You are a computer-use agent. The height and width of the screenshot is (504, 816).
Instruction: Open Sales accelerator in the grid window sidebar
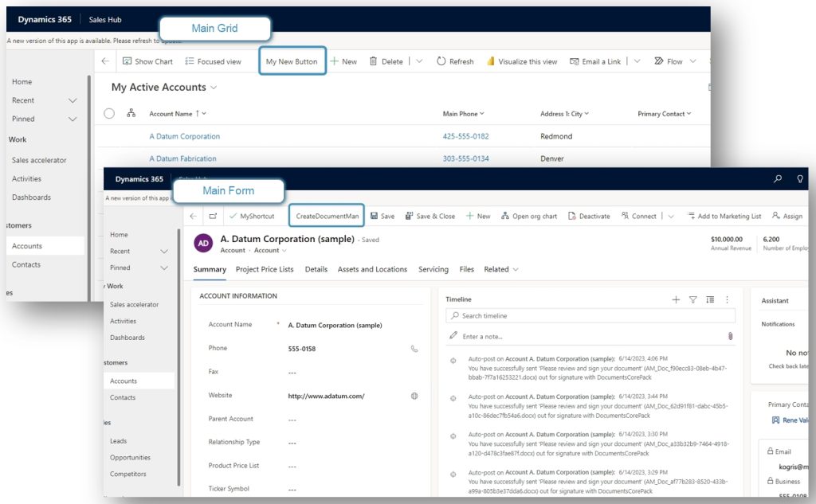pyautogui.click(x=39, y=160)
